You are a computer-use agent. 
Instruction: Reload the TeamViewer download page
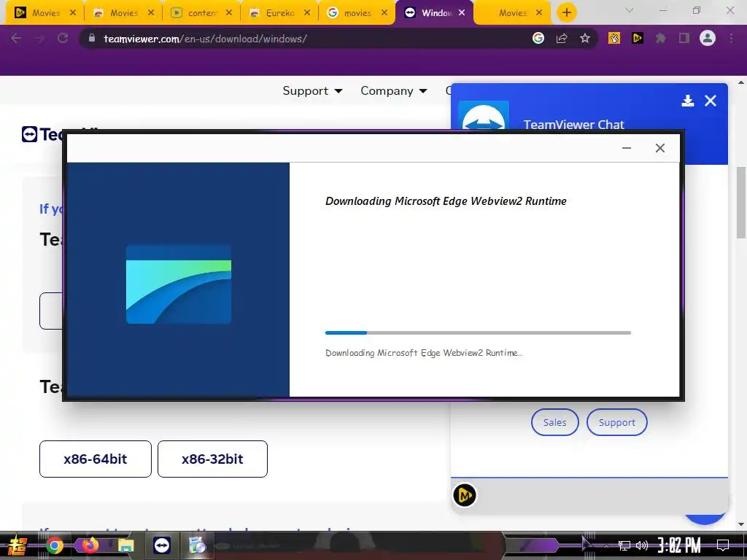pos(63,39)
